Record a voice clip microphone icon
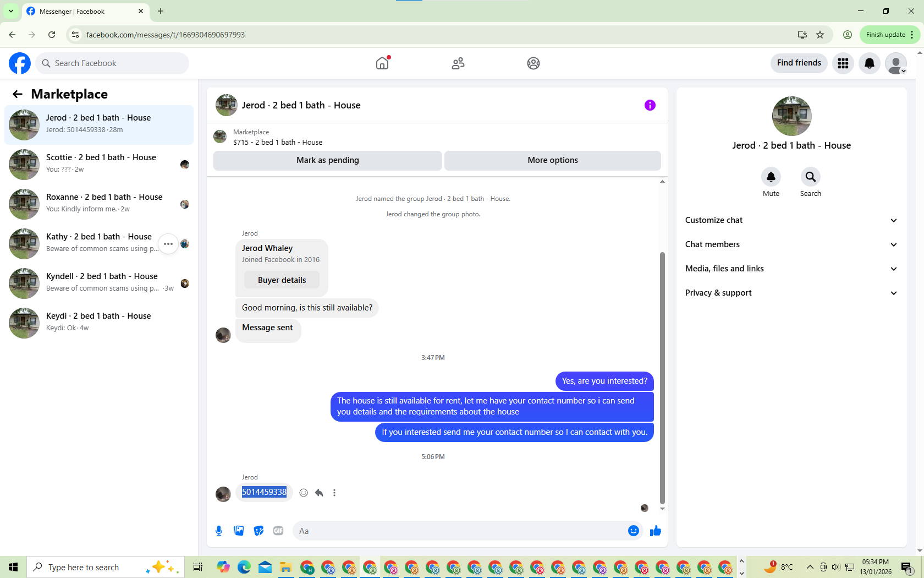The image size is (924, 578). tap(219, 531)
